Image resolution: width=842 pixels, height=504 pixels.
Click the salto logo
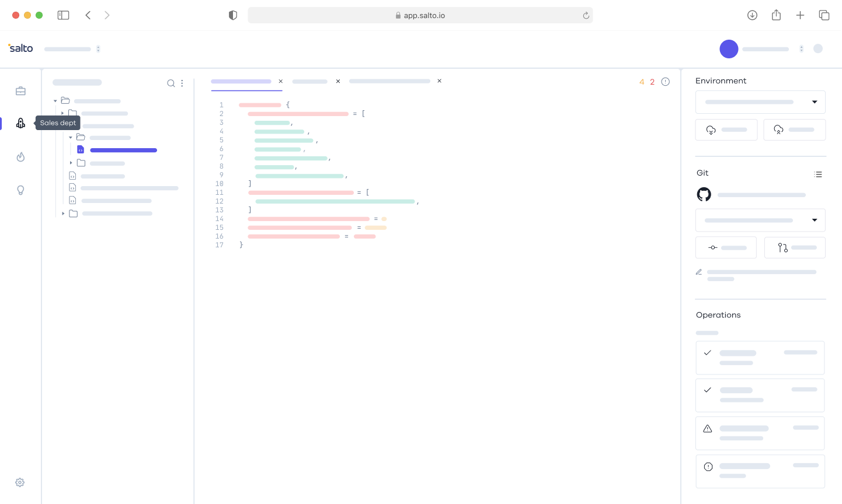click(x=20, y=48)
